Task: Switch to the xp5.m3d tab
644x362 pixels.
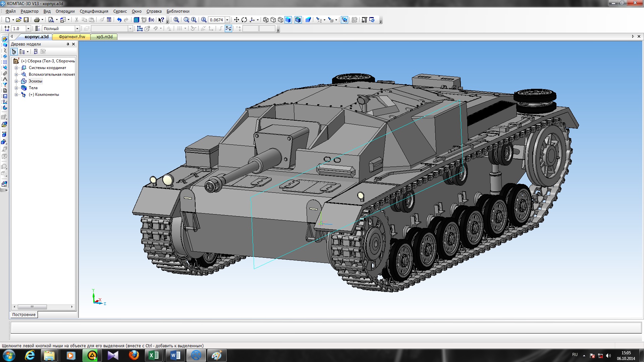Action: [104, 37]
